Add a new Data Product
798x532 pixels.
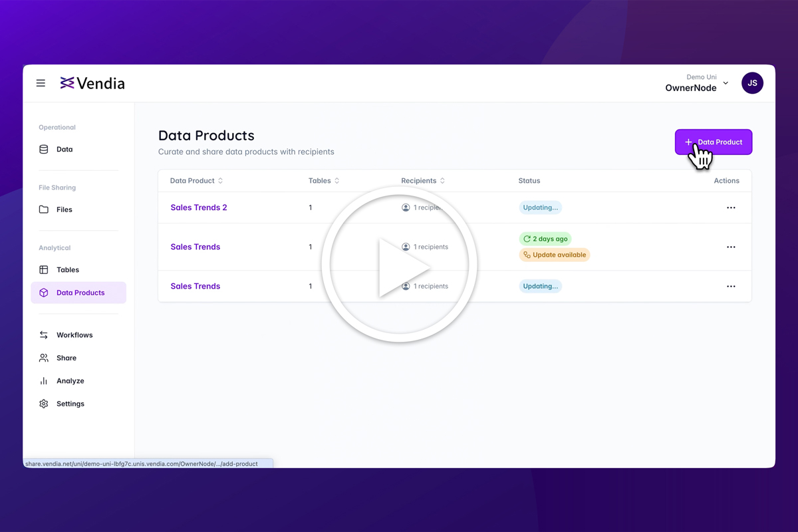tap(714, 142)
